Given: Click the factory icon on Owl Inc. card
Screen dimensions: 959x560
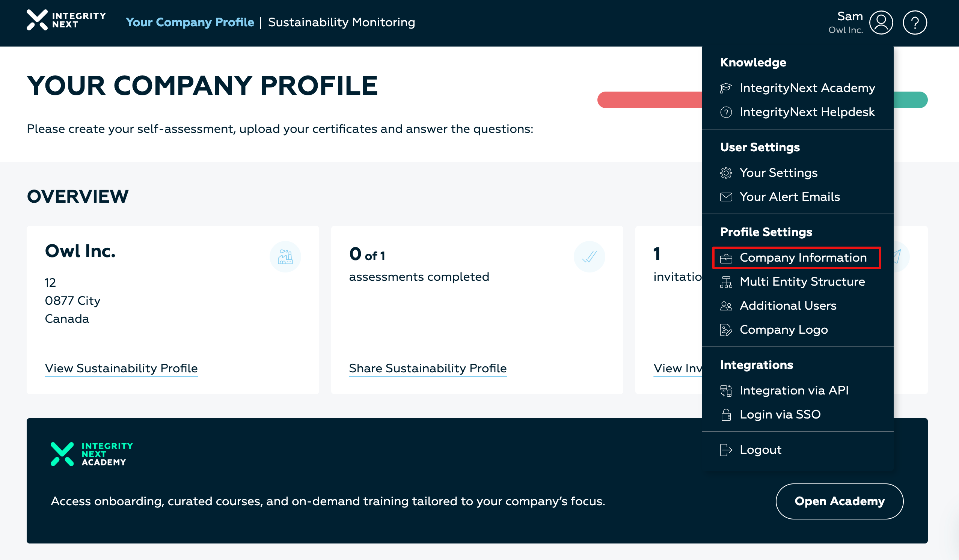Looking at the screenshot, I should coord(285,257).
